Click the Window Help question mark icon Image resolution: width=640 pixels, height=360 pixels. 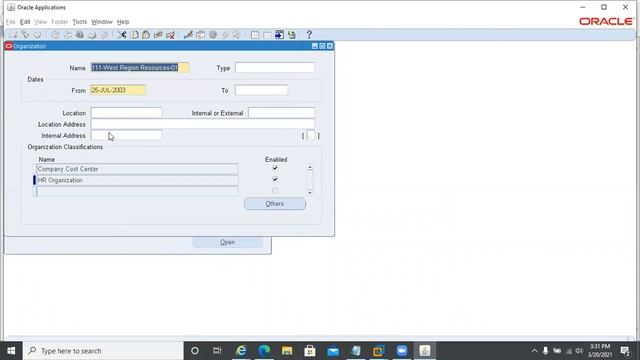309,35
